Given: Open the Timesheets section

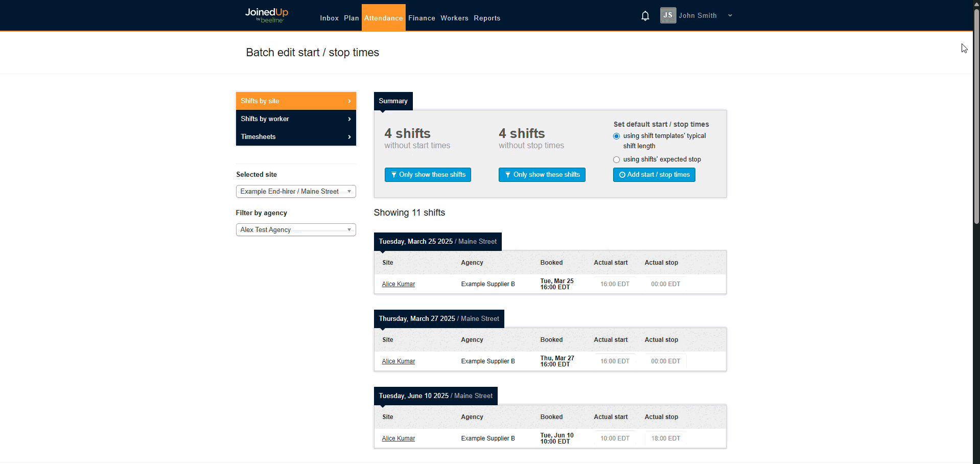Looking at the screenshot, I should click(x=295, y=137).
